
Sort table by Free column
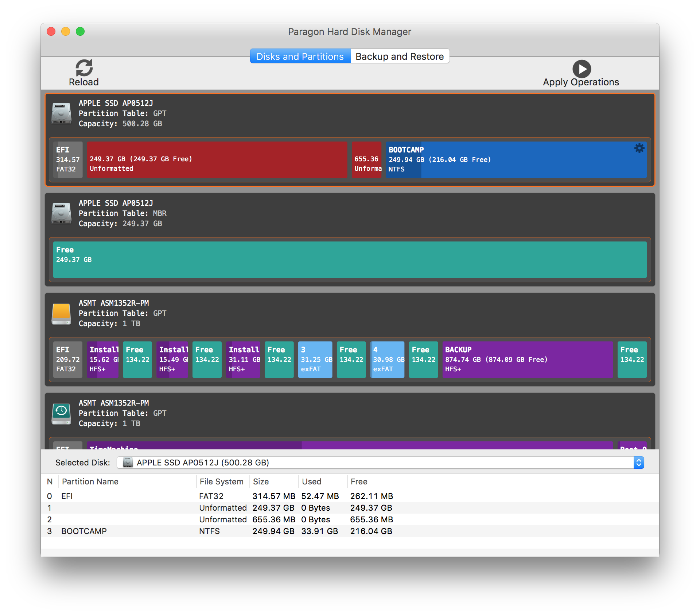[x=503, y=481]
